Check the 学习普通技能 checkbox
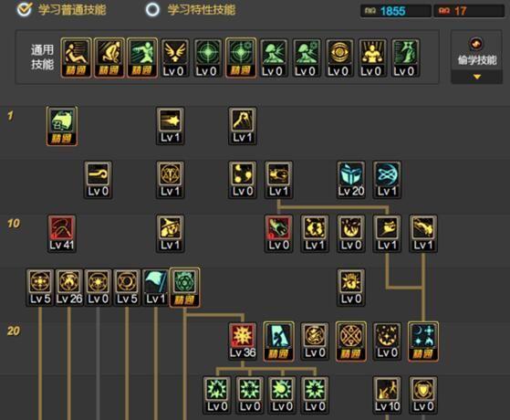510x420 pixels. click(x=25, y=9)
